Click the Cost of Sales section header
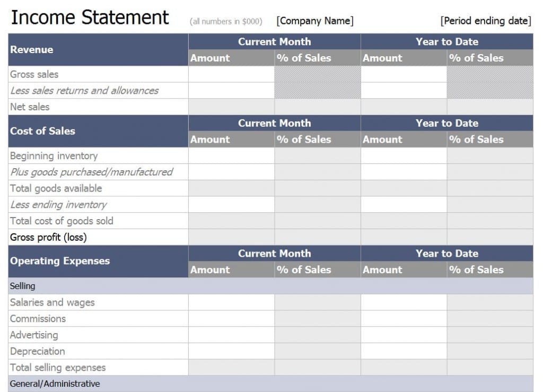 41,131
